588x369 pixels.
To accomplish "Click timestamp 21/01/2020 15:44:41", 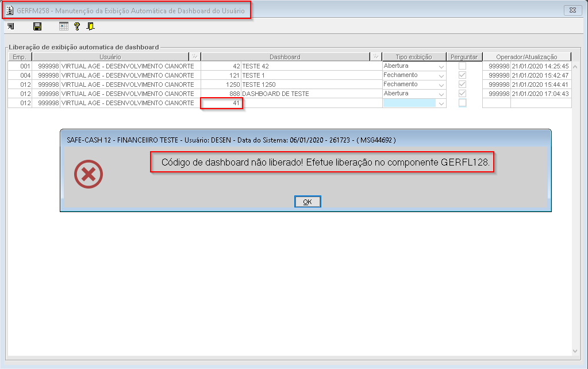I will click(540, 84).
